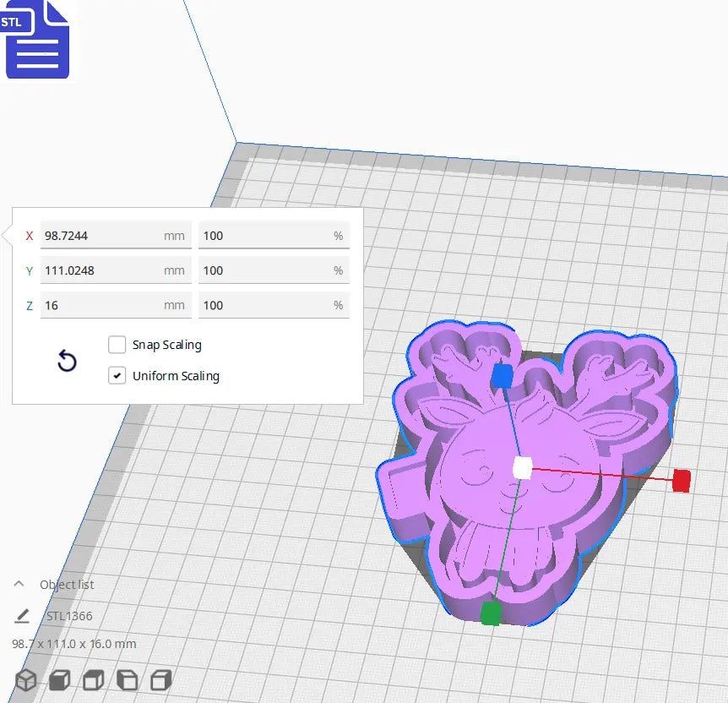The image size is (728, 703).
Task: Click the reset scale circular arrow icon
Action: 67,361
